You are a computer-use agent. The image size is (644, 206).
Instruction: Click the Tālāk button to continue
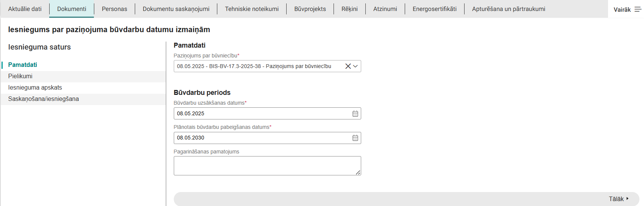(618, 199)
